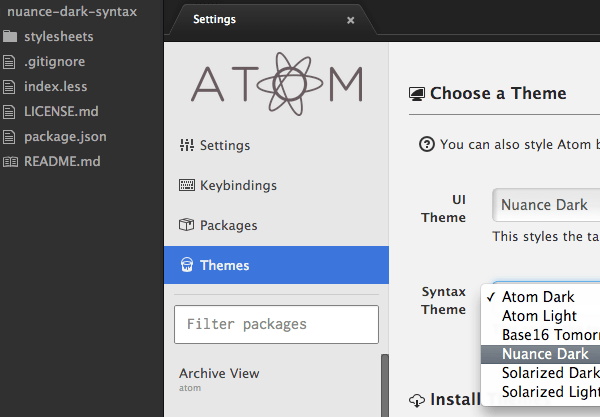Click the question mark help icon
This screenshot has width=600, height=417.
[427, 145]
